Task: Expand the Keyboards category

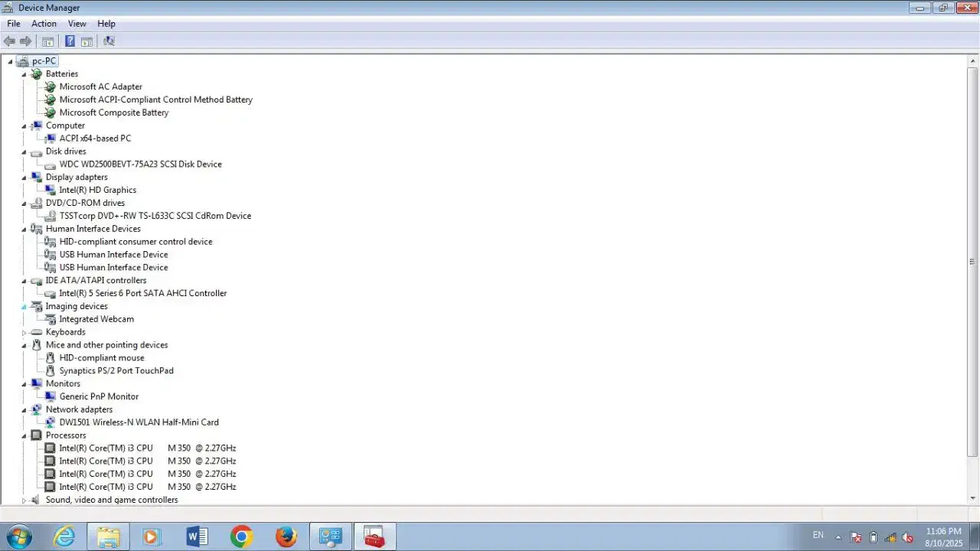Action: tap(24, 333)
